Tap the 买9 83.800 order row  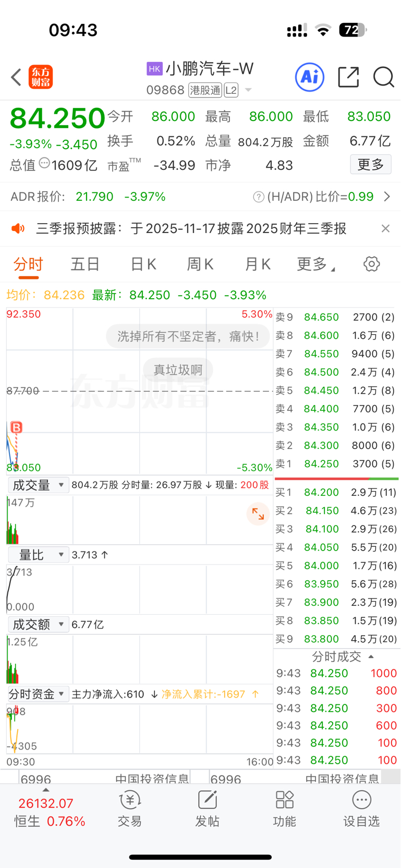336,639
